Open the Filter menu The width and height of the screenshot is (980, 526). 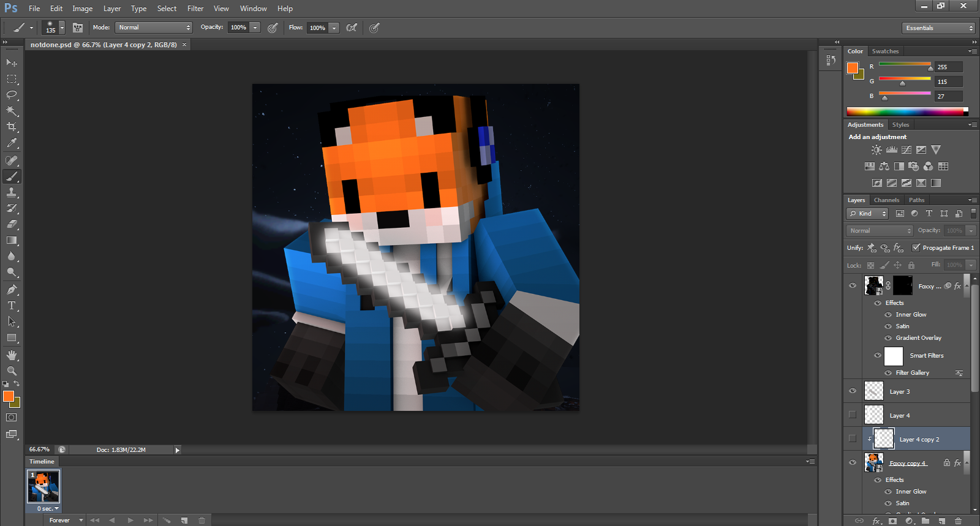tap(195, 9)
